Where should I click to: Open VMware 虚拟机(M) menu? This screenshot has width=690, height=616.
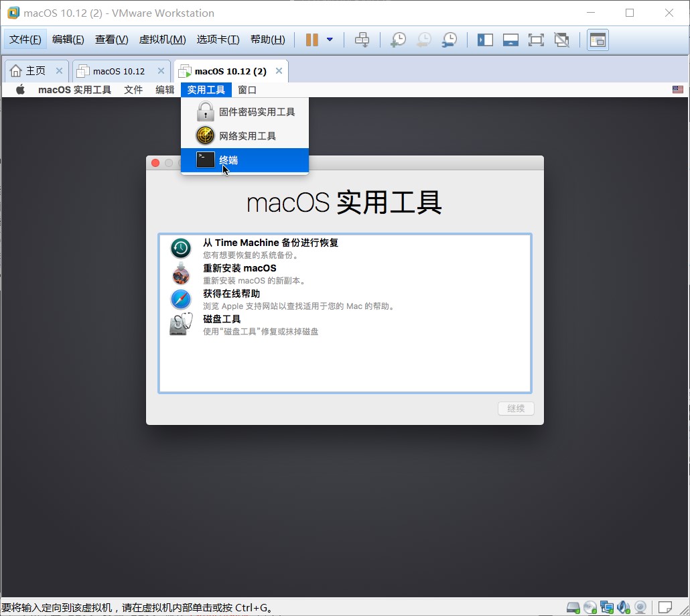coord(162,40)
